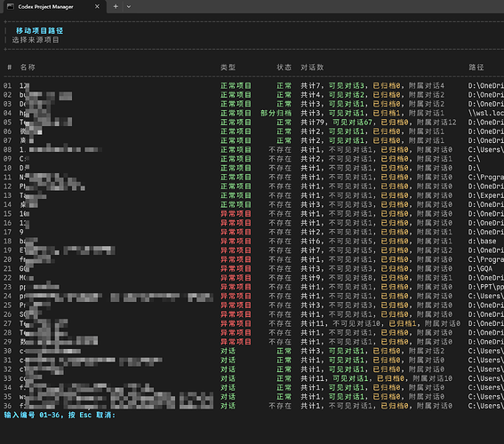Click the 对话数 column header
The height and width of the screenshot is (444, 504).
click(312, 67)
